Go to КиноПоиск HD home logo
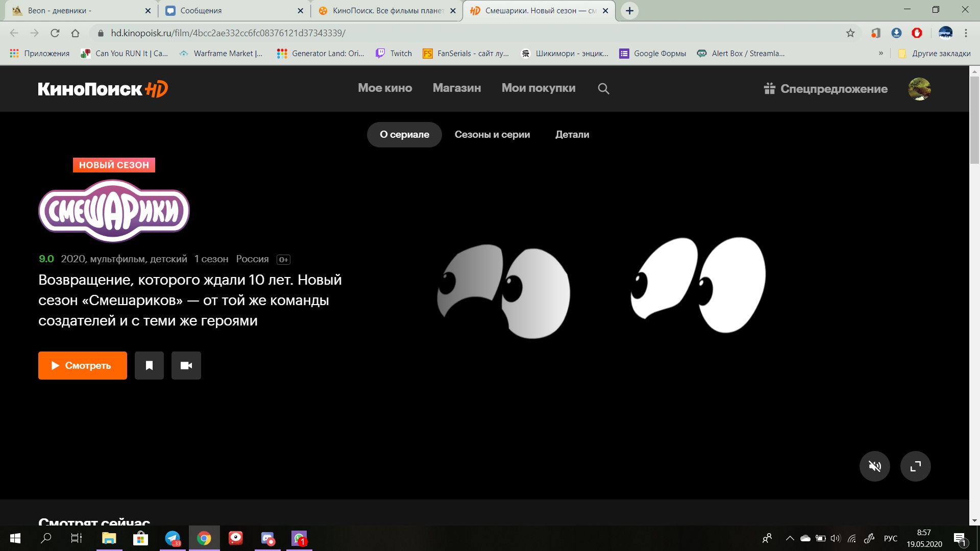The image size is (980, 551). tap(103, 89)
